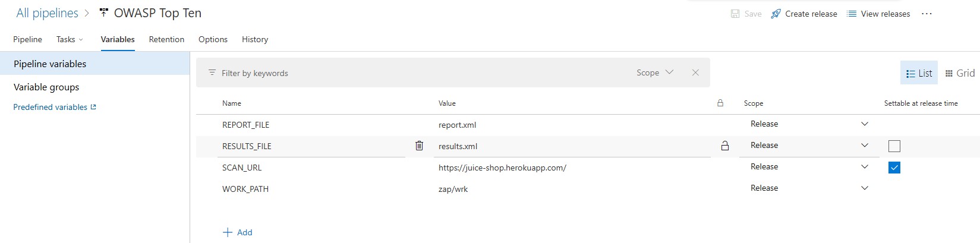The image size is (980, 243).
Task: Open the History tab
Action: tap(255, 39)
